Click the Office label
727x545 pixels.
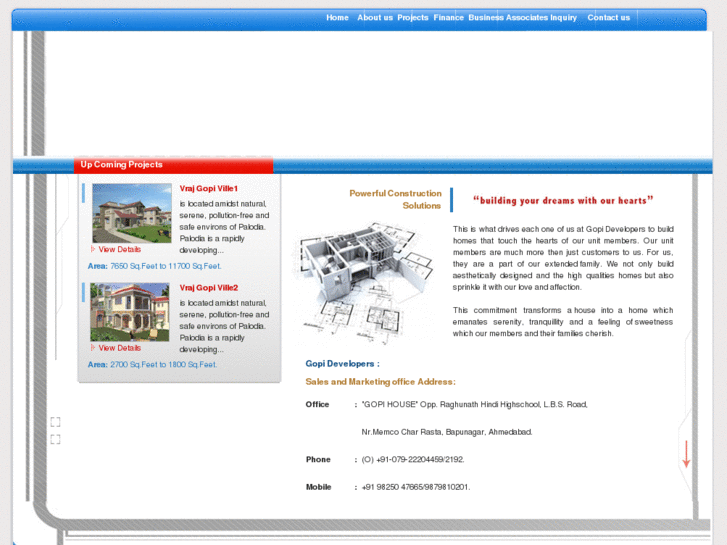click(x=317, y=404)
